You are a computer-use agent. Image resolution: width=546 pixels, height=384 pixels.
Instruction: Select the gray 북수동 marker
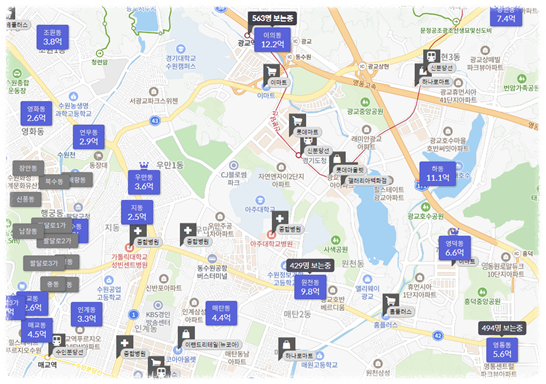[x=54, y=182]
